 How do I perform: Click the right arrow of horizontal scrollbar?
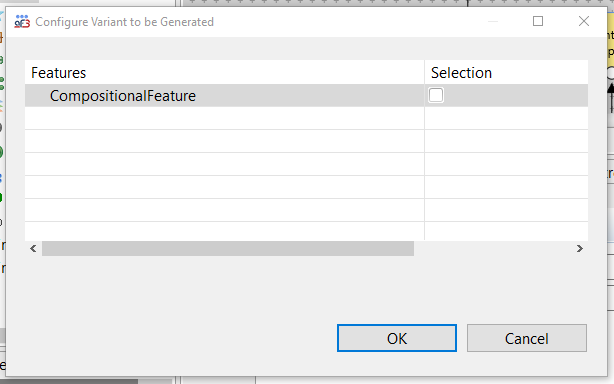580,249
